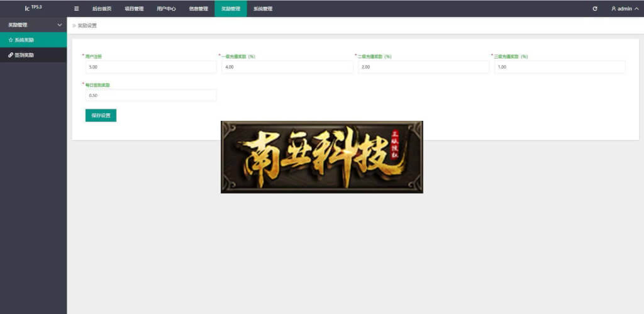Click the 一级充值奖励 field showing 4.00

point(287,67)
